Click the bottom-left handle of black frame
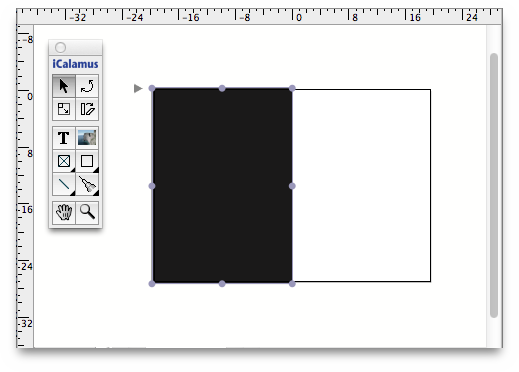Screen dimensions: 519x372 152,284
